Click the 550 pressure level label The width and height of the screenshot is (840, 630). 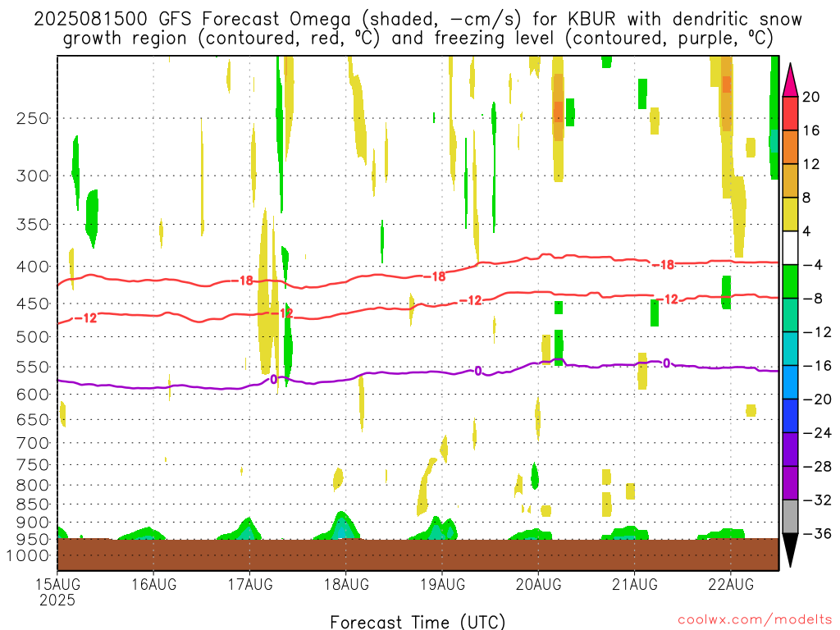click(33, 367)
